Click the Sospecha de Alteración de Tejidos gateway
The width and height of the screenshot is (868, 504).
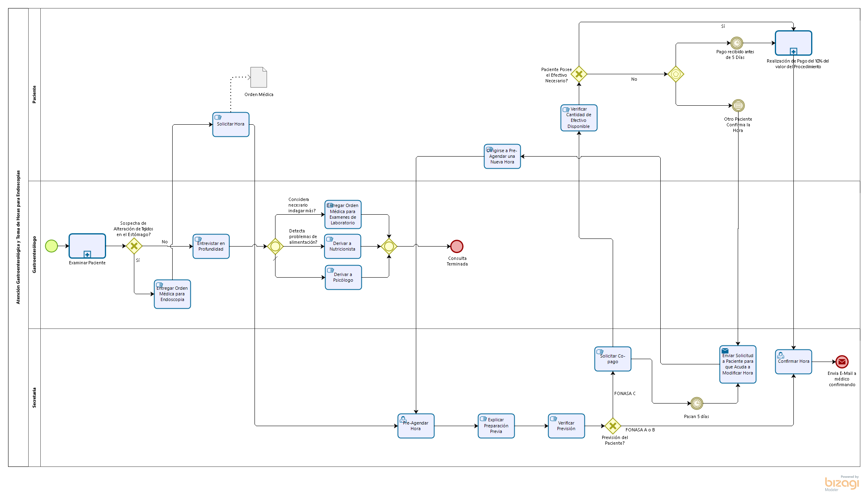[x=134, y=246]
